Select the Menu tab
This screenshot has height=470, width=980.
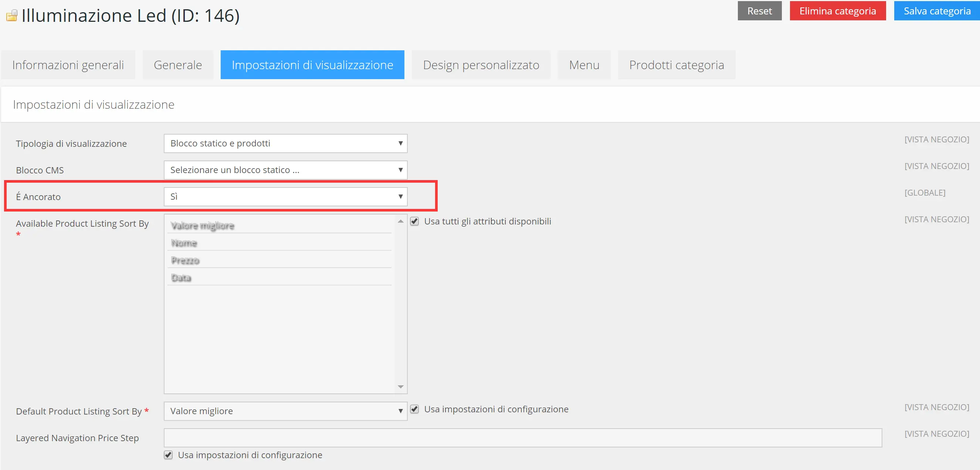[584, 65]
